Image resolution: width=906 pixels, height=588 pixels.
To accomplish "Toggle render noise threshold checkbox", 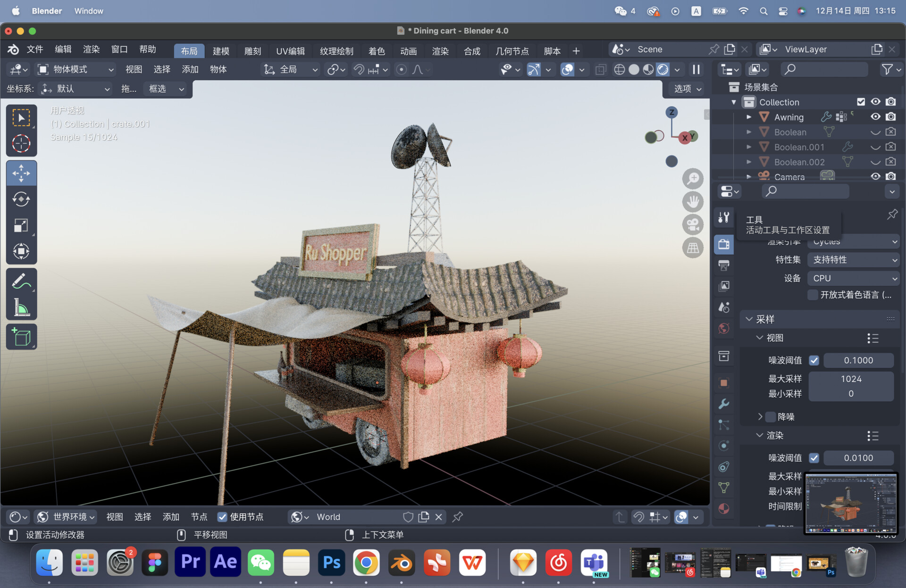I will (814, 458).
